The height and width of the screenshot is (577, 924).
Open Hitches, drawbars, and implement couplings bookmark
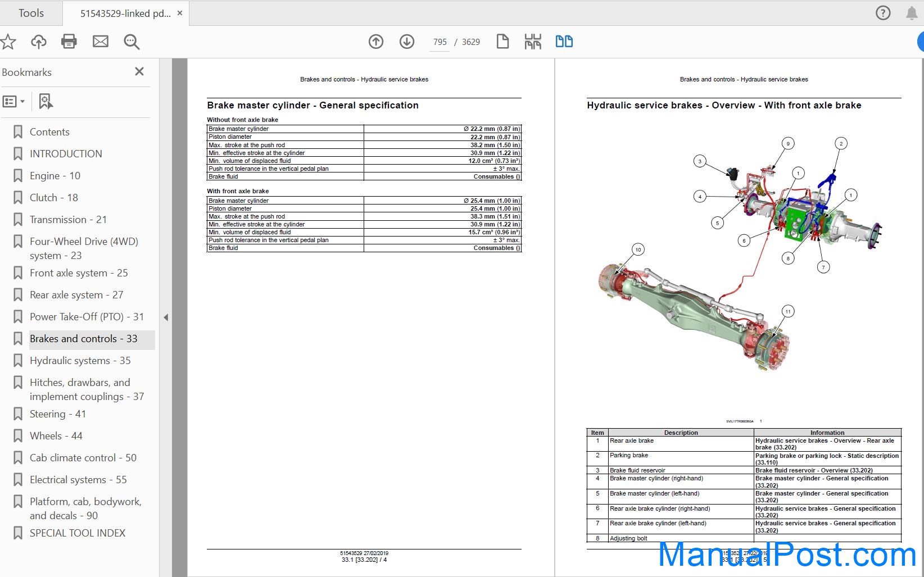pyautogui.click(x=87, y=389)
